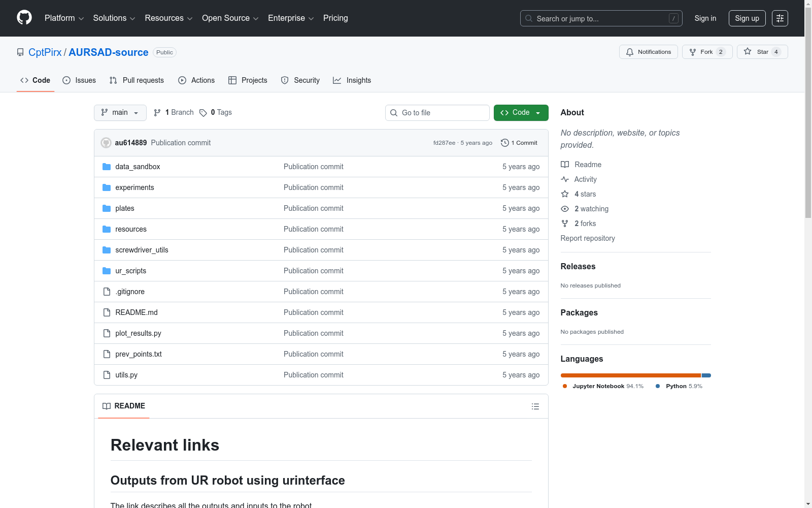Expand the Solutions dropdown

[114, 18]
